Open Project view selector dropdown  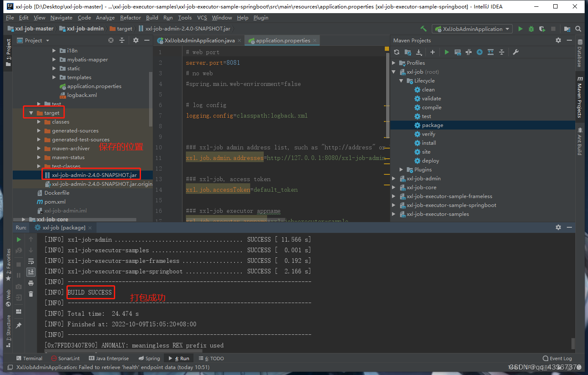click(x=33, y=40)
